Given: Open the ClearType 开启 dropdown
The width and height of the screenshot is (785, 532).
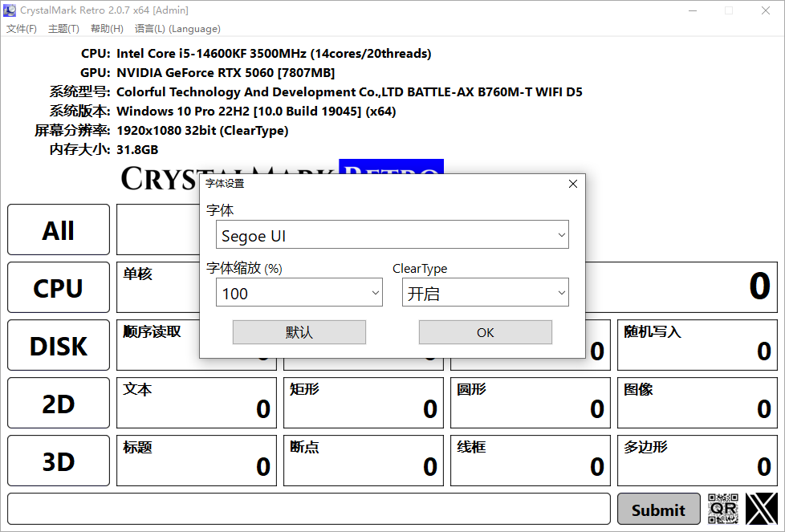Looking at the screenshot, I should click(x=485, y=293).
